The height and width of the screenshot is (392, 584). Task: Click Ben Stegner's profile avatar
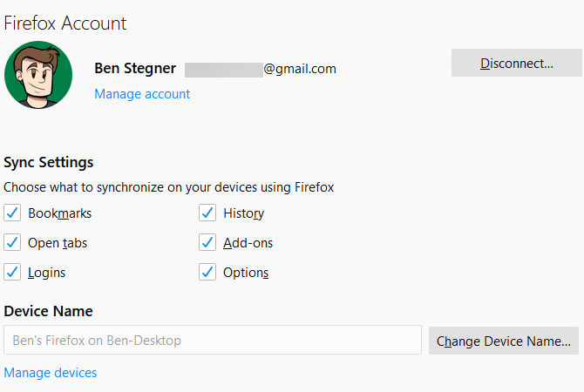click(x=38, y=75)
